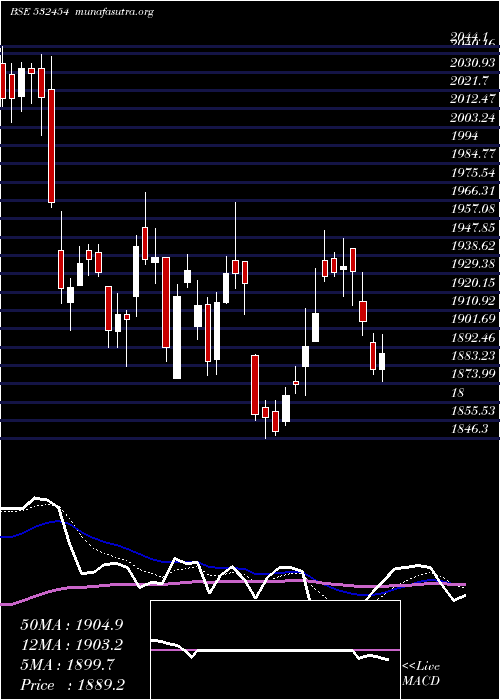Click price label 1938.62
The width and height of the screenshot is (500, 700).
tap(473, 246)
